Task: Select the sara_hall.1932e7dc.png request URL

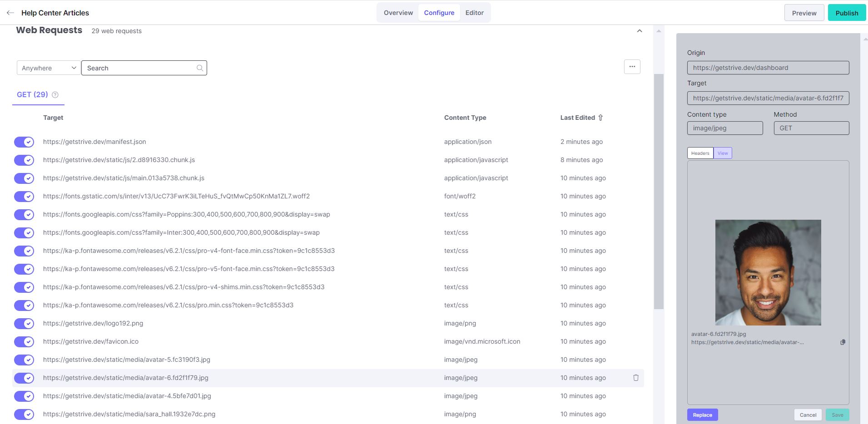Action: pos(129,414)
